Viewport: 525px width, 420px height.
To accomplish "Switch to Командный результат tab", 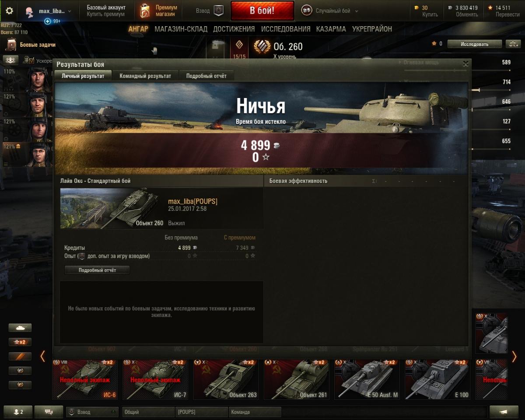I will pyautogui.click(x=145, y=76).
